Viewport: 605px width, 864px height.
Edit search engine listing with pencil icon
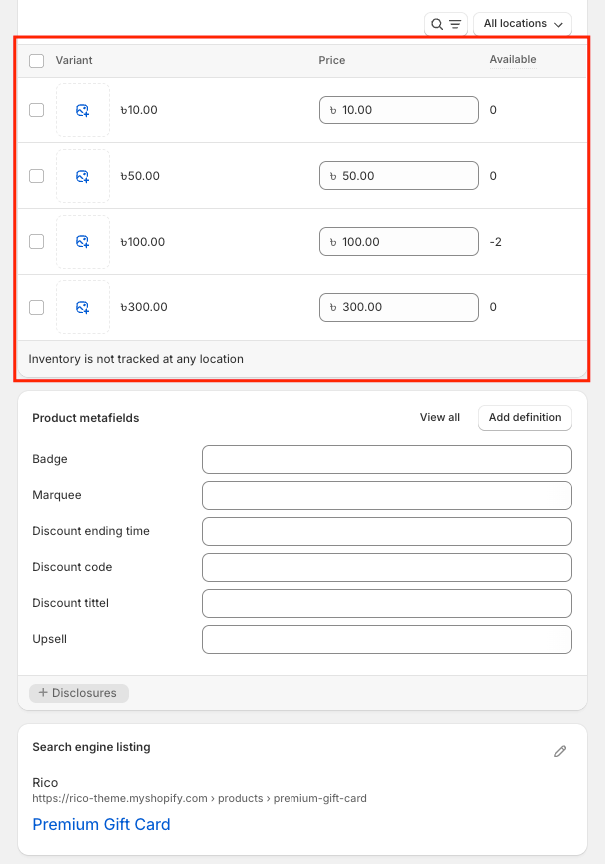pos(560,751)
